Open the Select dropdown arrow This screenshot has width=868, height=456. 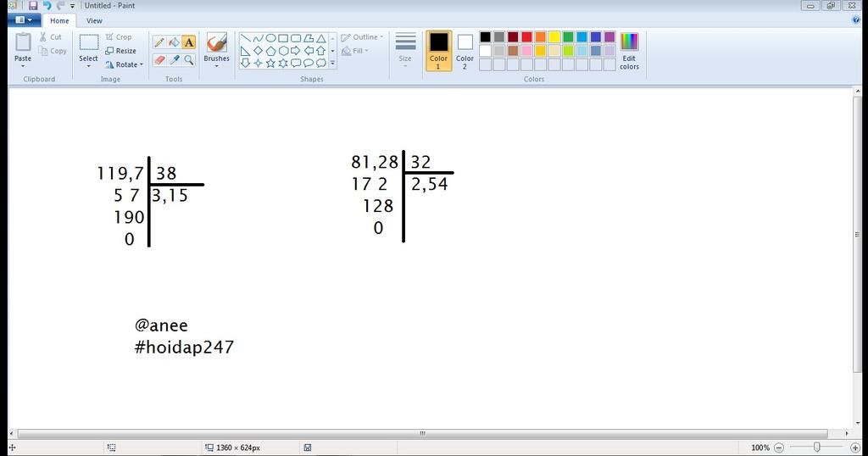(88, 66)
